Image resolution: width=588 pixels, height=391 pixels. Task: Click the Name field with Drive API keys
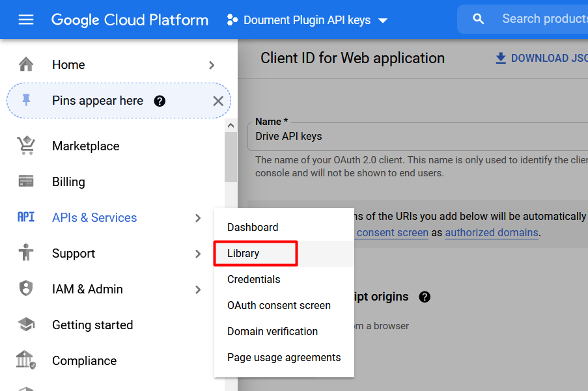418,137
